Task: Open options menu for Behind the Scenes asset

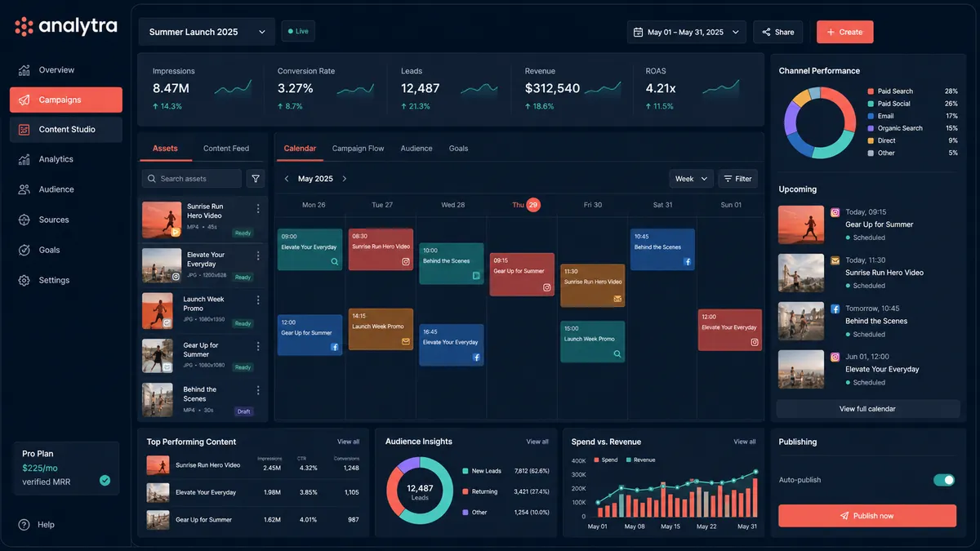Action: point(258,391)
